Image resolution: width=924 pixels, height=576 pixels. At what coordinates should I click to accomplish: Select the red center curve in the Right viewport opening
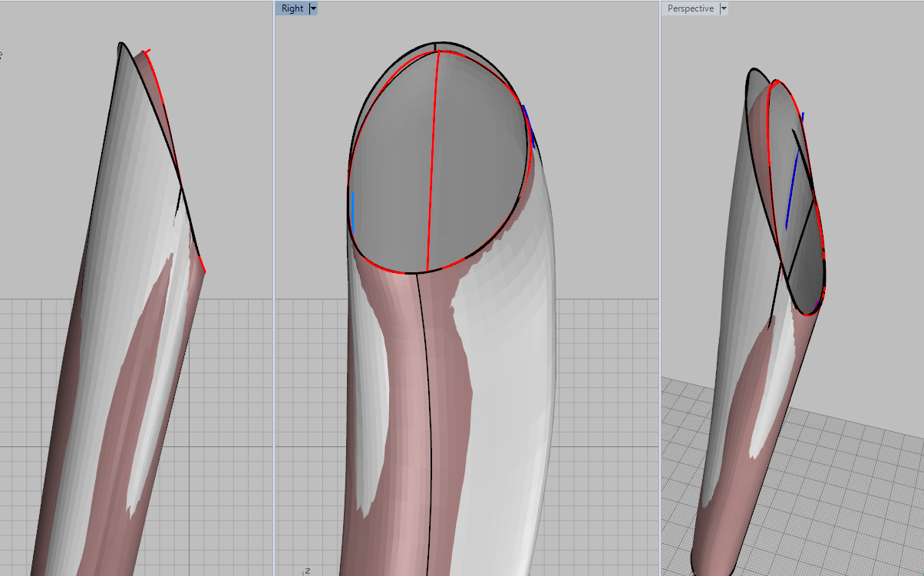(x=432, y=161)
